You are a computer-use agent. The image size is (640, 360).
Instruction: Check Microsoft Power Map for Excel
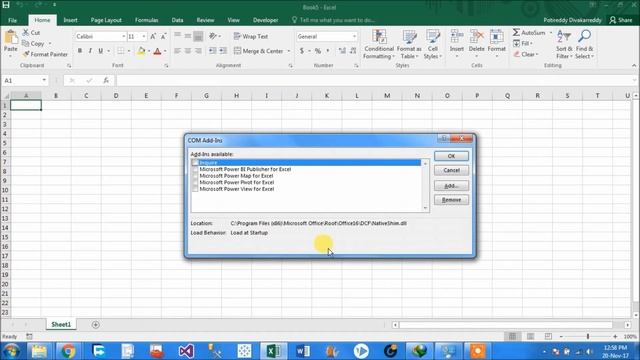[195, 176]
